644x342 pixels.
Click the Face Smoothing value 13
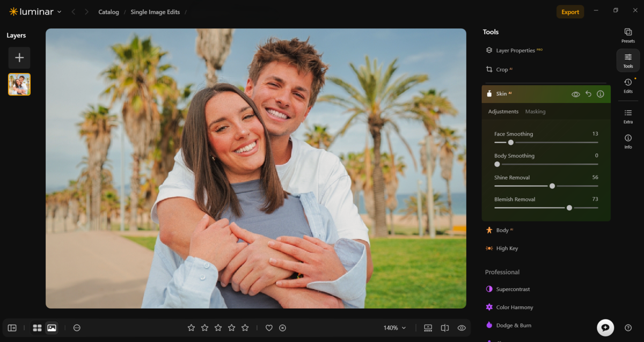595,133
